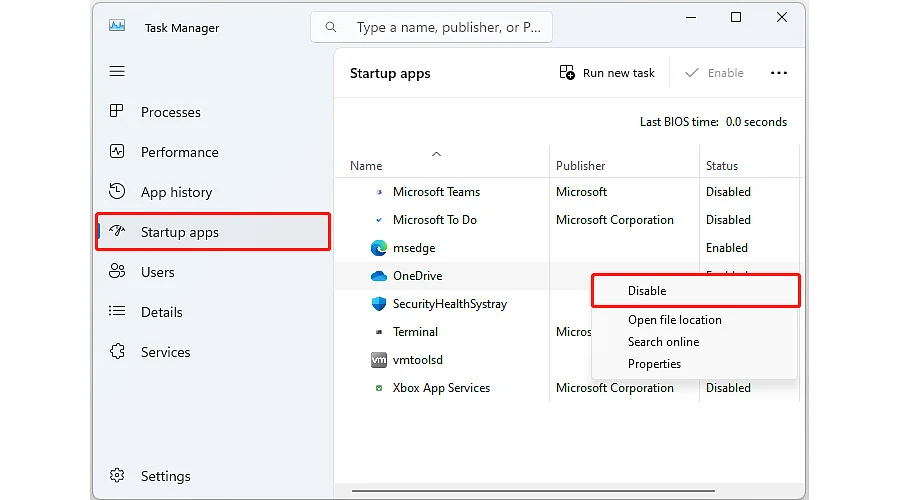Click the SecurityHealthSystray shield icon
This screenshot has width=900, height=500.
(379, 304)
